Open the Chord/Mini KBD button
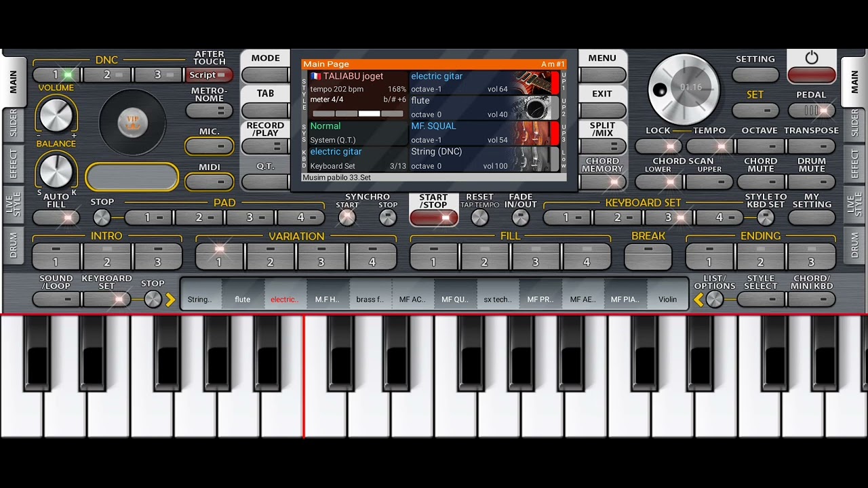The image size is (868, 488). [x=812, y=299]
